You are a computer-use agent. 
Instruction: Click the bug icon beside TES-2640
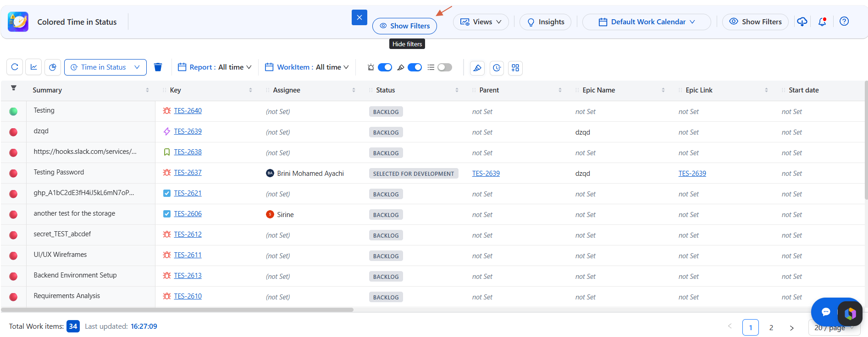click(x=167, y=111)
